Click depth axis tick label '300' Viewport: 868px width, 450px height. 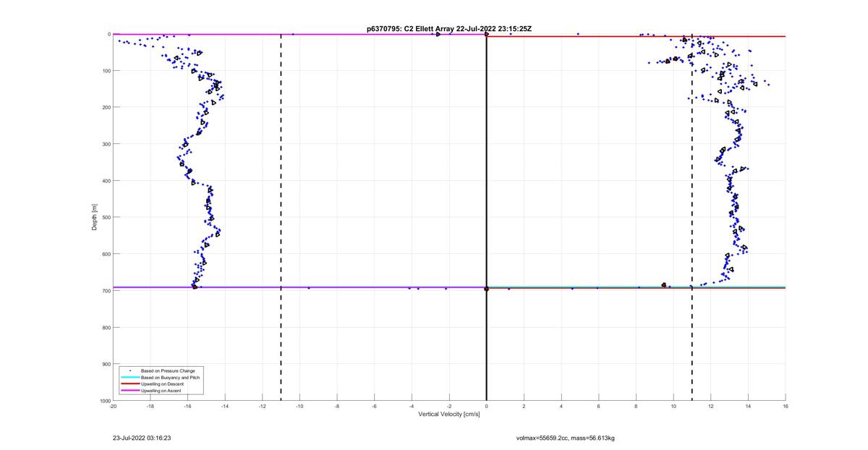pos(106,144)
